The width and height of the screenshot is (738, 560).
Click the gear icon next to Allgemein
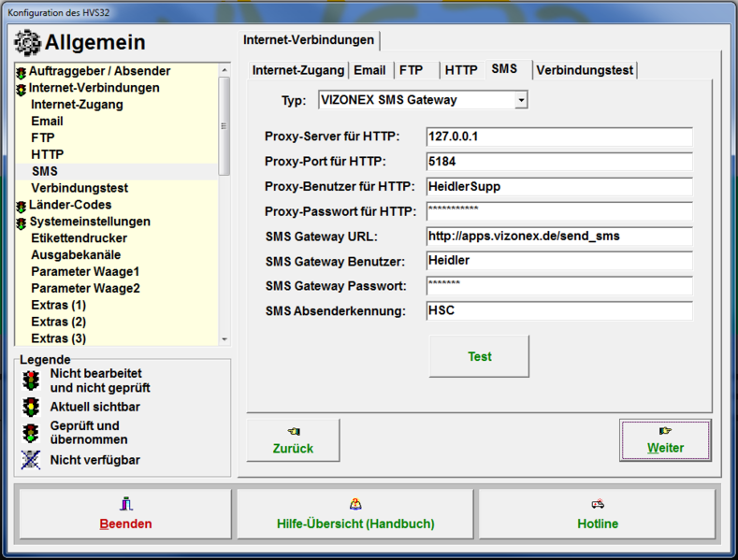[28, 42]
